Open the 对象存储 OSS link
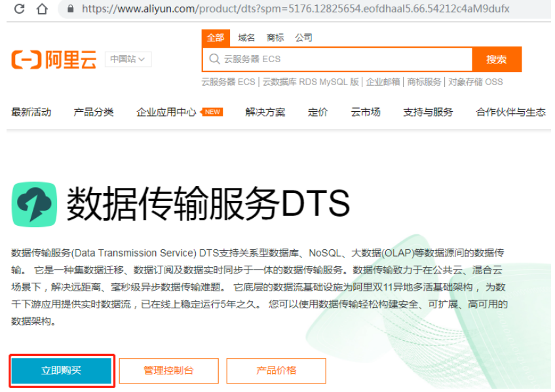This screenshot has height=392, width=555. pyautogui.click(x=475, y=82)
